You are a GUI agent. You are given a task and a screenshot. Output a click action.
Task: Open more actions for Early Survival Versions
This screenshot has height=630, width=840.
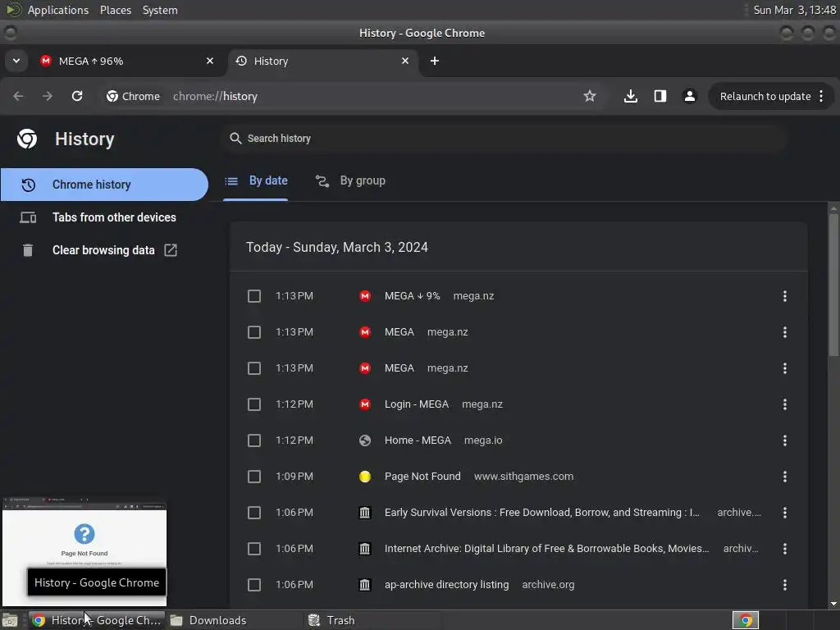click(785, 513)
